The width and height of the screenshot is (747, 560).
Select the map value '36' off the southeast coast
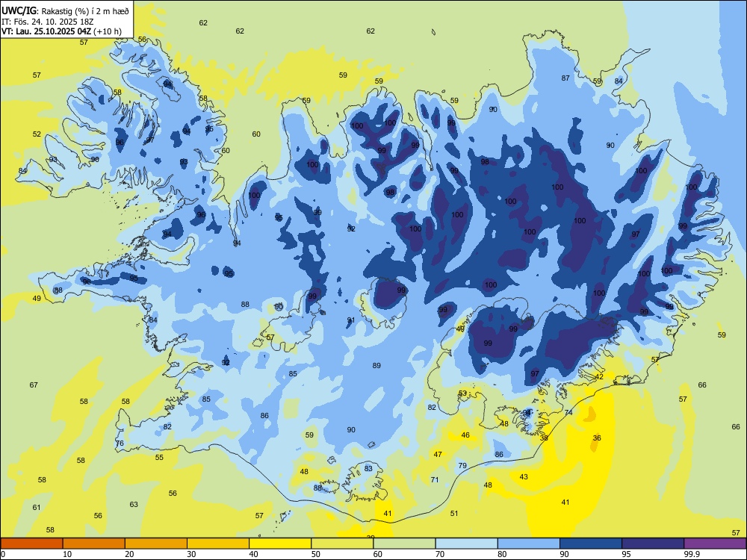(597, 438)
